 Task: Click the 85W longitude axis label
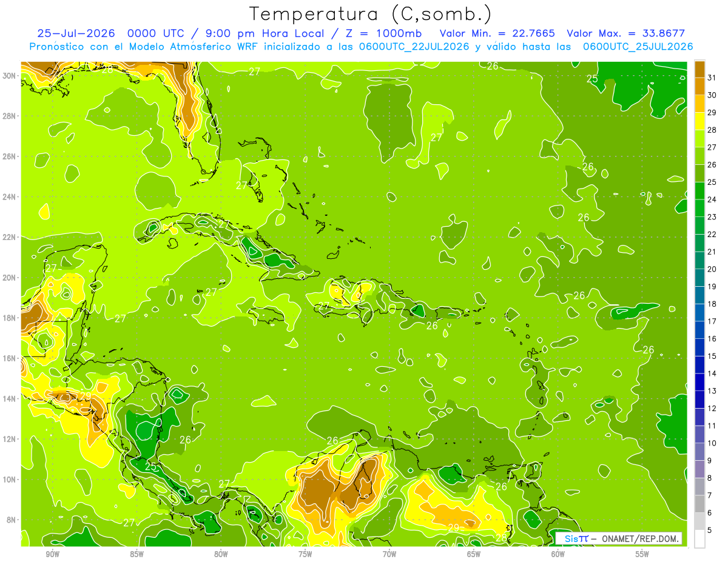tap(136, 555)
